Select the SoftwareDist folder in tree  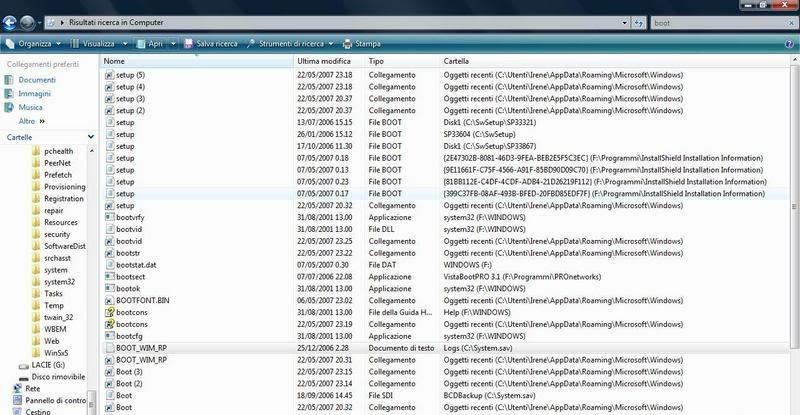click(59, 246)
